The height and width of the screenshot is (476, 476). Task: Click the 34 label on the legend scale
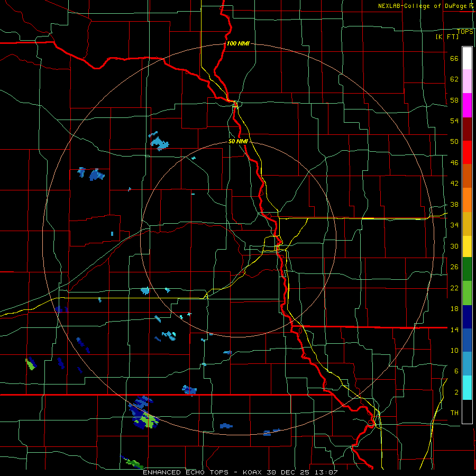[x=454, y=225]
